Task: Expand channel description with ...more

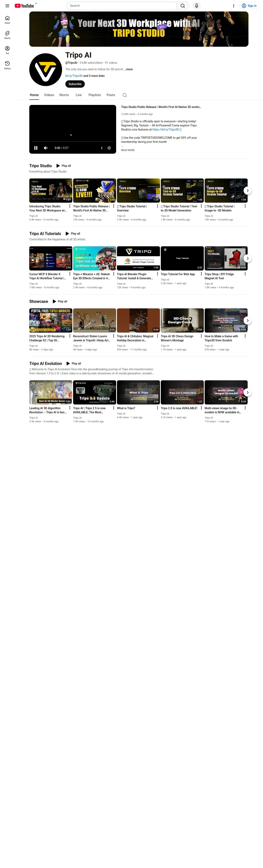Action: pyautogui.click(x=128, y=69)
